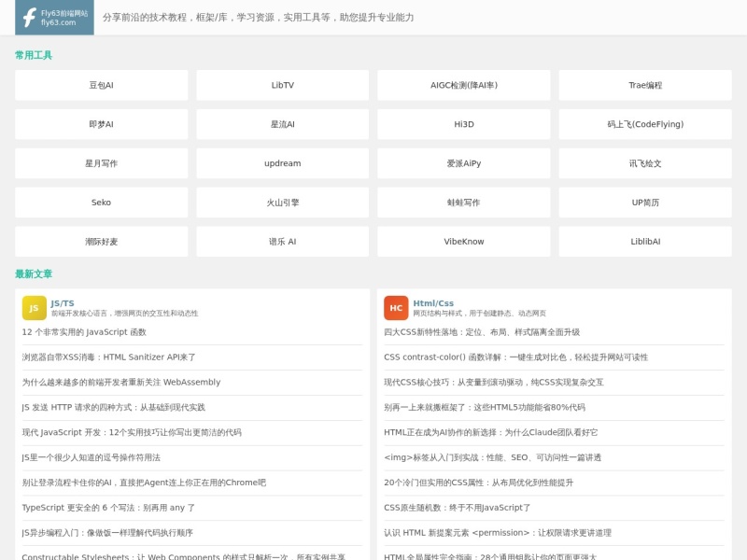Open article about WebAssembly 重新关注
The width and height of the screenshot is (747, 560).
coord(121,382)
